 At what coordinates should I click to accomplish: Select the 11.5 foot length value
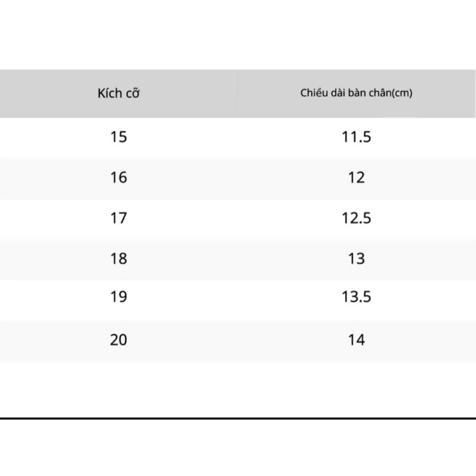click(356, 137)
